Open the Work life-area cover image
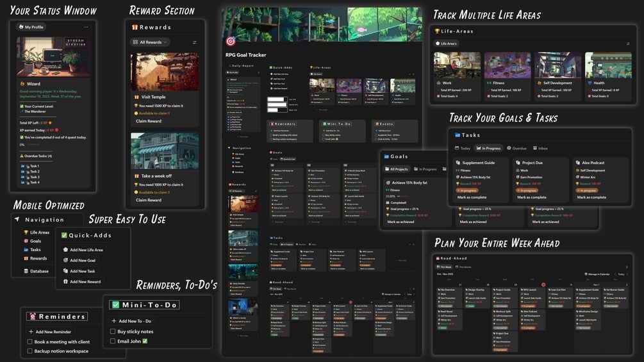Image resolution: width=644 pixels, height=362 pixels. pyautogui.click(x=457, y=65)
